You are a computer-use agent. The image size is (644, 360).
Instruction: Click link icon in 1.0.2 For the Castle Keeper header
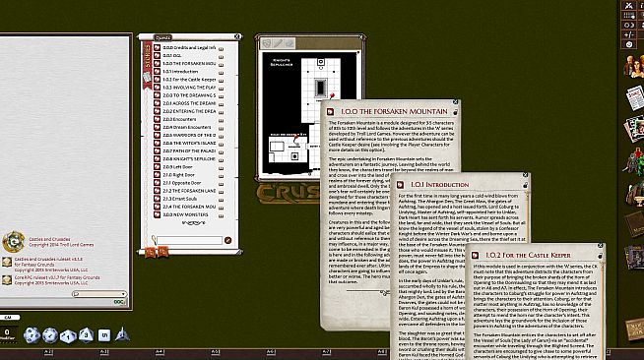pos(476,256)
